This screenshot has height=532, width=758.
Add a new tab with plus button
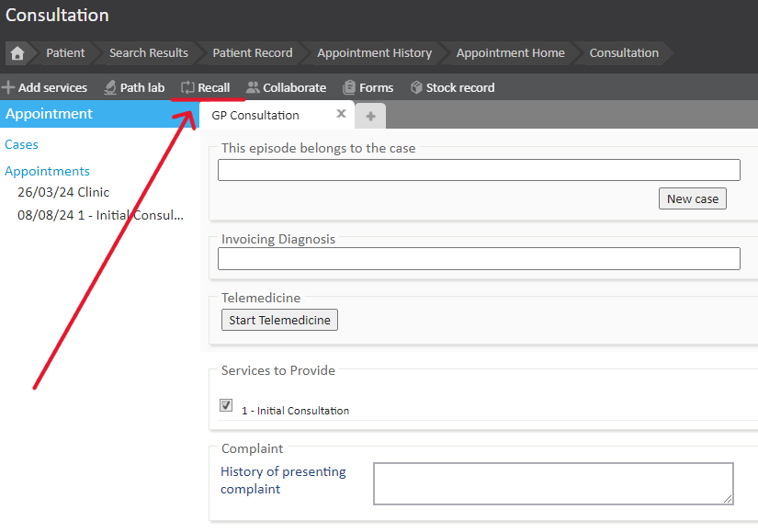[370, 116]
